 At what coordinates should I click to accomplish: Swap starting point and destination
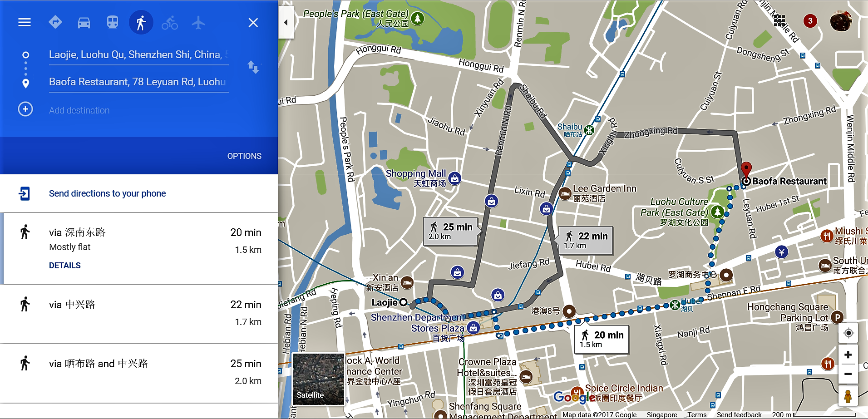(x=253, y=67)
